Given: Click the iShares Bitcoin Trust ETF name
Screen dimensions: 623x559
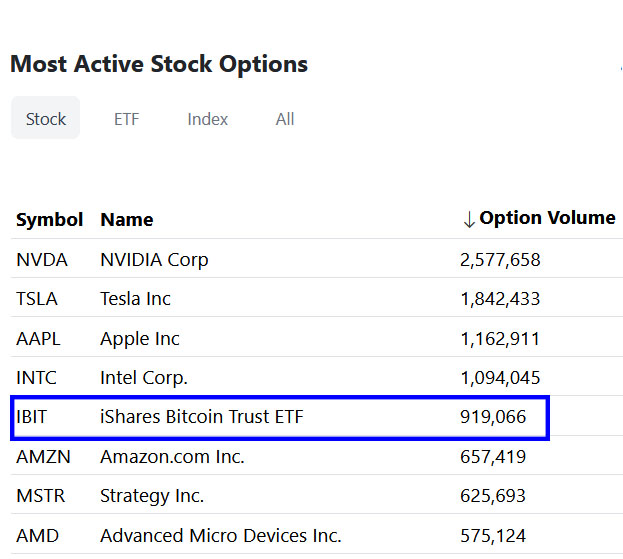Looking at the screenshot, I should [201, 417].
